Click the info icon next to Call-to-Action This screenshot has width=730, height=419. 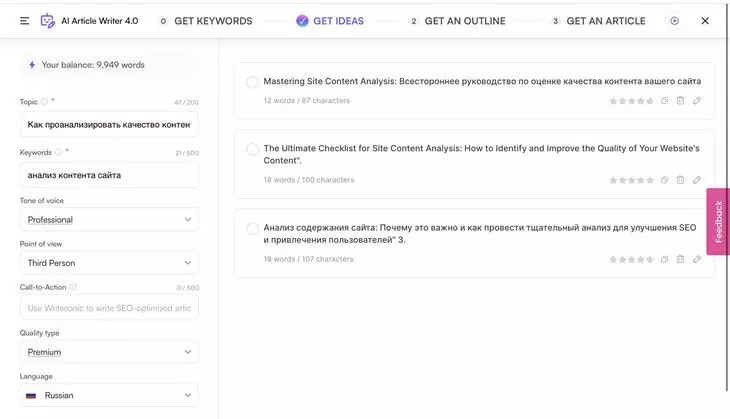(73, 287)
